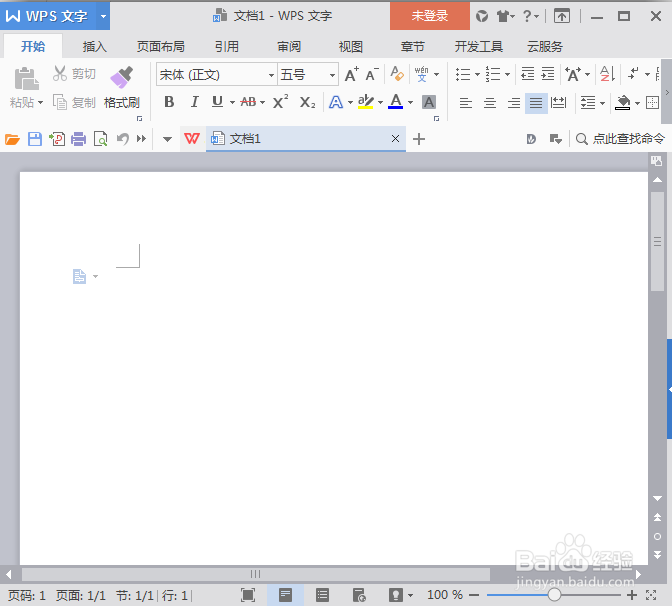The image size is (672, 606).
Task: Click the 未登录 login button
Action: tap(430, 16)
